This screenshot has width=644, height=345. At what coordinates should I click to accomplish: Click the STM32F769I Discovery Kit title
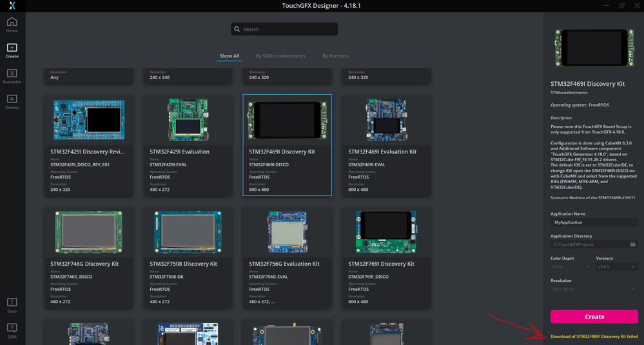(x=381, y=264)
